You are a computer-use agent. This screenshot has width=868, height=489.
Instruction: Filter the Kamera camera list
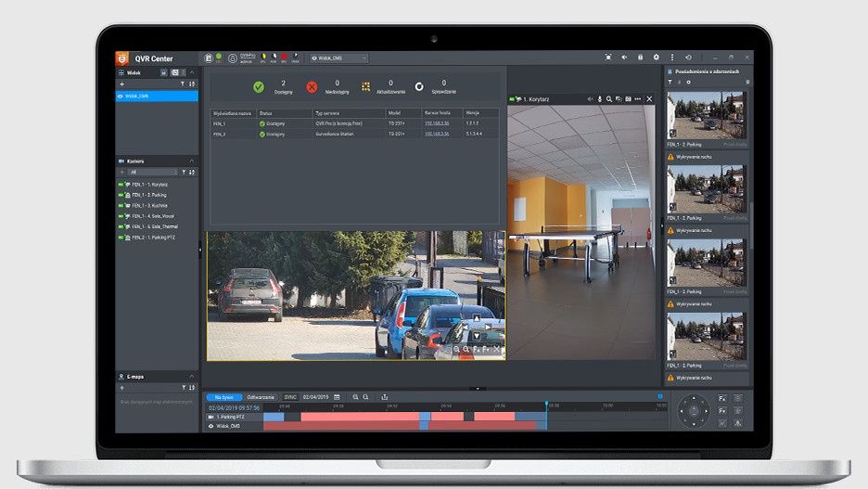[x=184, y=173]
